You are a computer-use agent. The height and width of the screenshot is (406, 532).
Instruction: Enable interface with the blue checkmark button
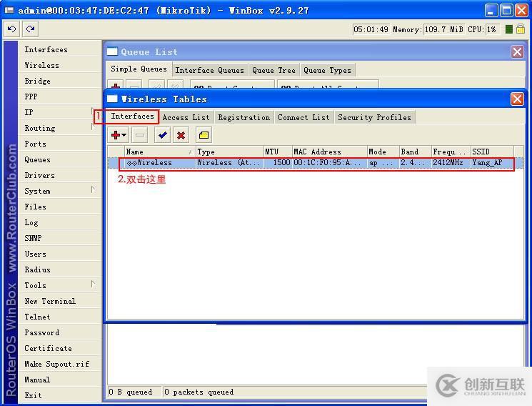click(x=163, y=135)
